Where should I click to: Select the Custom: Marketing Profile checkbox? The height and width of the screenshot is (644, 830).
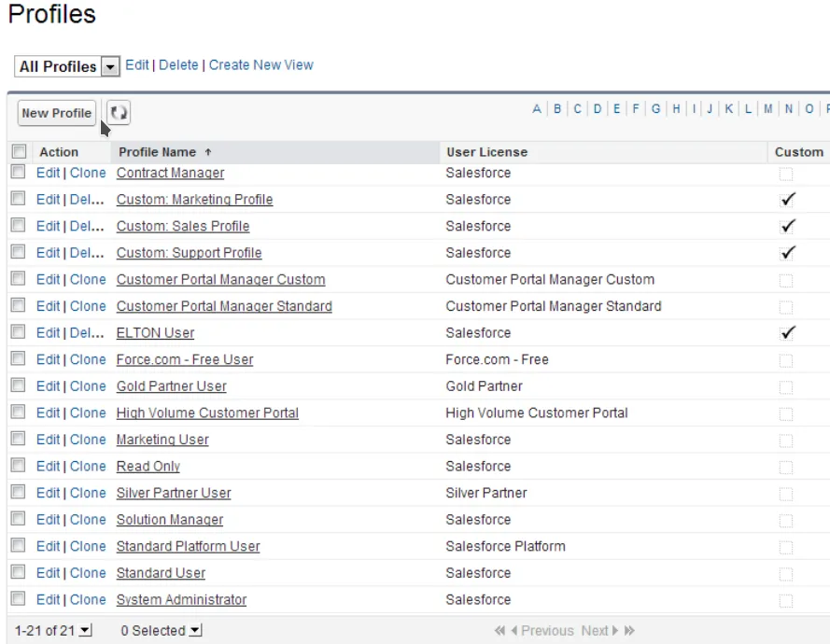18,199
